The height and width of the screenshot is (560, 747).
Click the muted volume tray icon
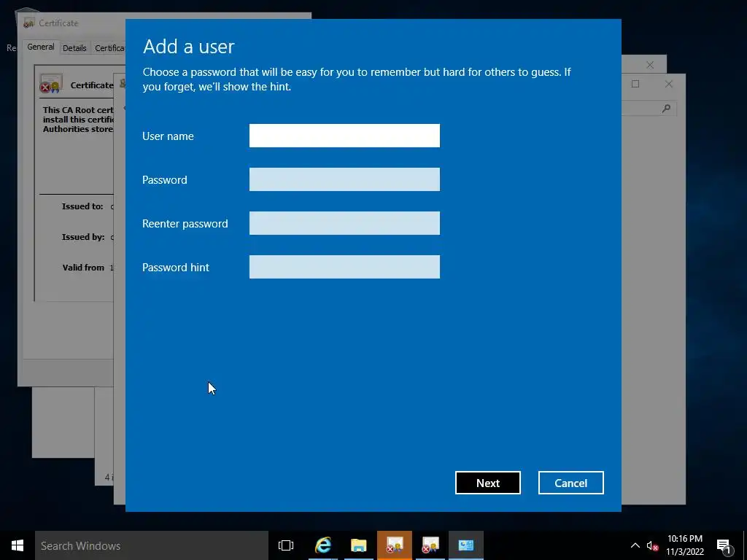coord(652,546)
